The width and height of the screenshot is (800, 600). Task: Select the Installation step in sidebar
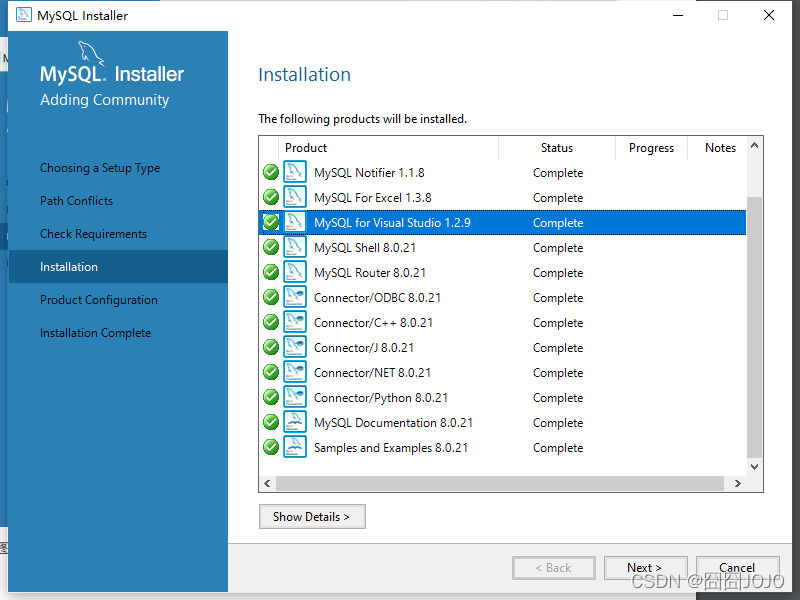click(118, 266)
